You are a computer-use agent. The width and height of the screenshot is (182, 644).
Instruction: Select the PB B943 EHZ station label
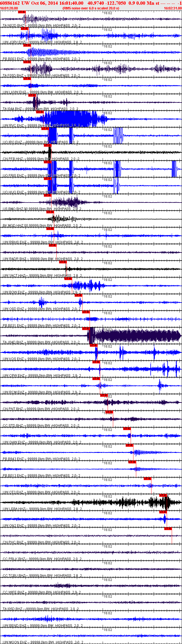point(41,459)
